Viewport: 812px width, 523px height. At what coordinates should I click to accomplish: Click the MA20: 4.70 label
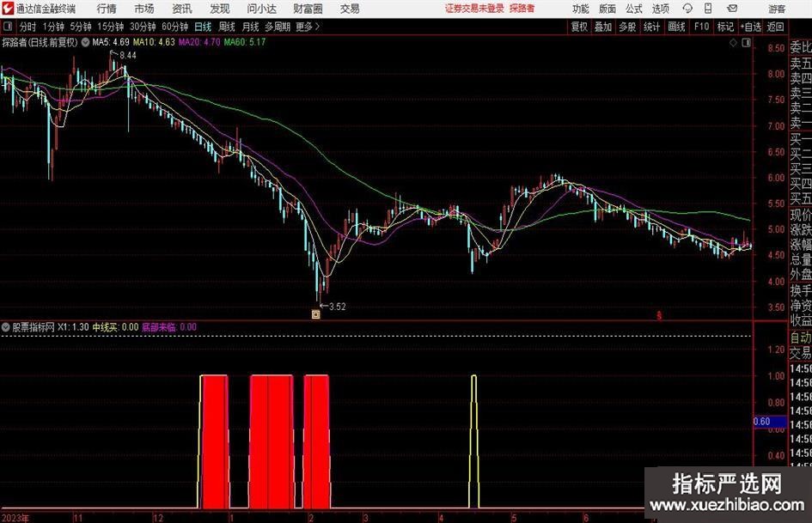199,42
